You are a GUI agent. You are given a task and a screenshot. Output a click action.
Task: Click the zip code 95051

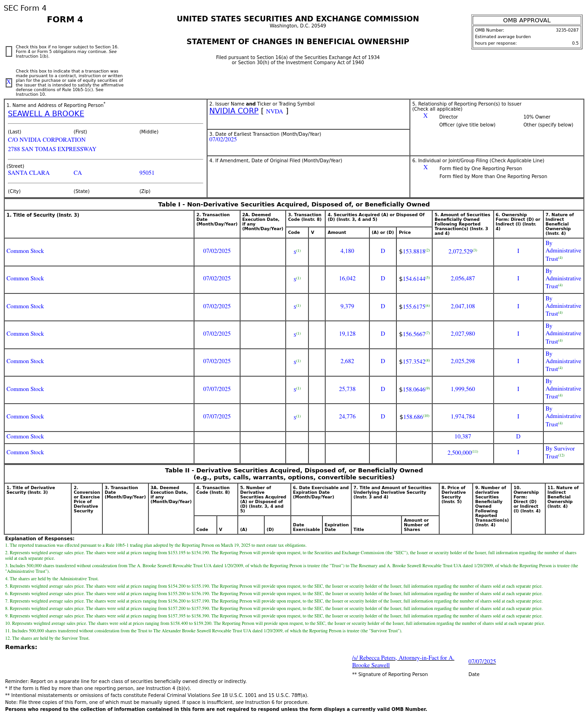pyautogui.click(x=147, y=173)
